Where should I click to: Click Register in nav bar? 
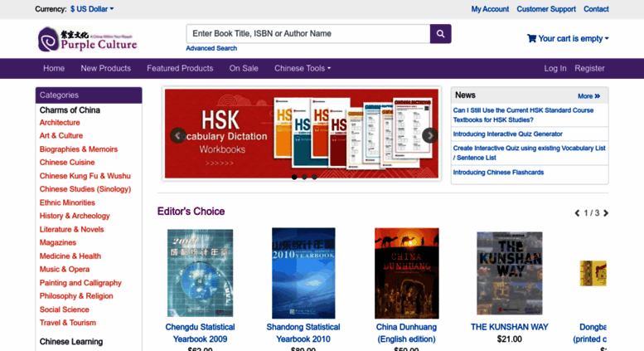pyautogui.click(x=589, y=68)
